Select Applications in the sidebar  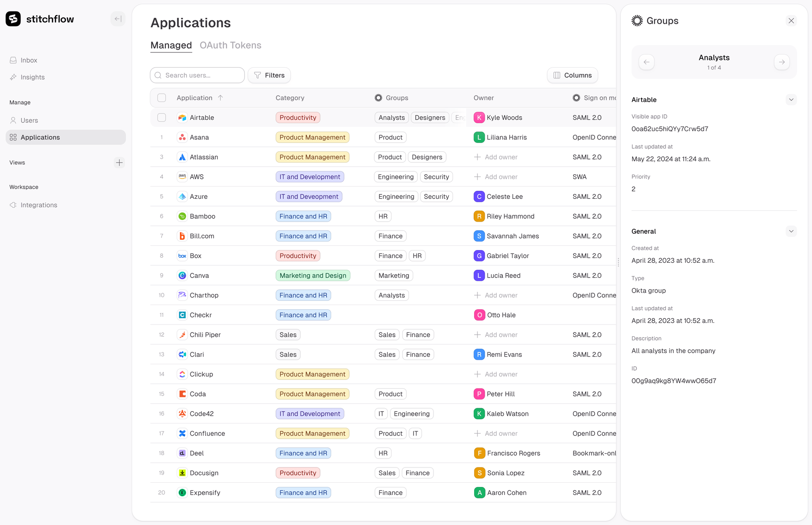coord(66,137)
